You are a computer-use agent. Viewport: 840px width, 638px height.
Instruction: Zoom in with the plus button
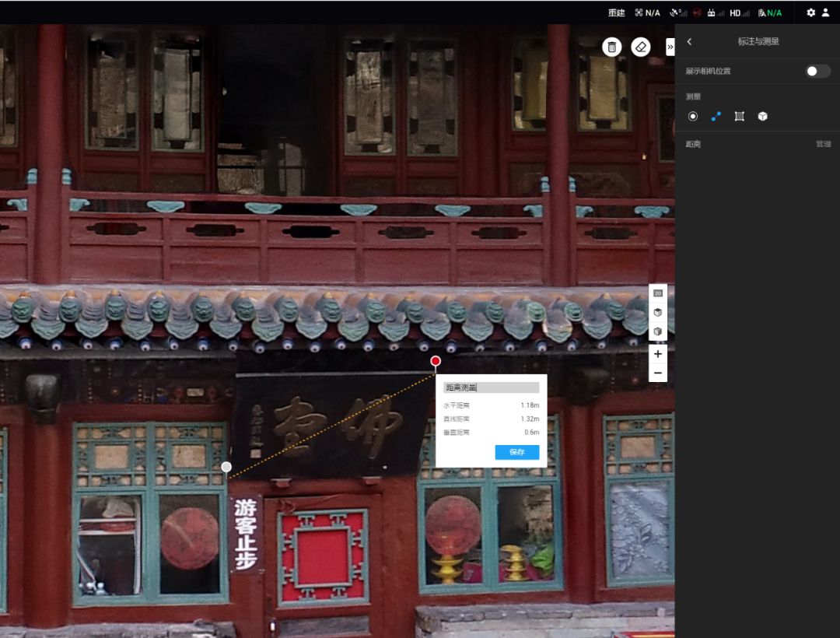pos(658,354)
